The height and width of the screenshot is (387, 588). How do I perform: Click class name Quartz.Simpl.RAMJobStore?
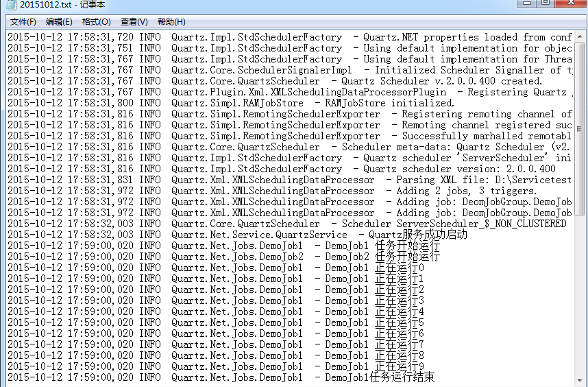tap(237, 103)
